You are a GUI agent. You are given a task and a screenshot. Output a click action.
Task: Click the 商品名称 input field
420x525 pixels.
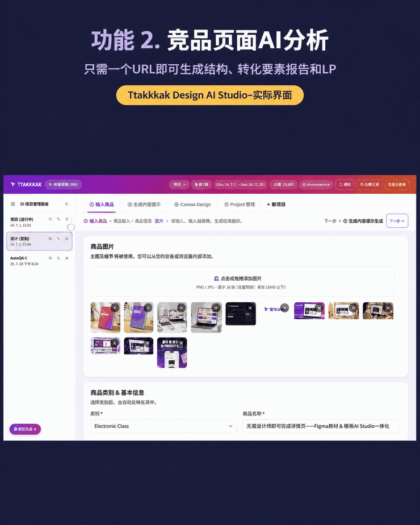click(320, 426)
